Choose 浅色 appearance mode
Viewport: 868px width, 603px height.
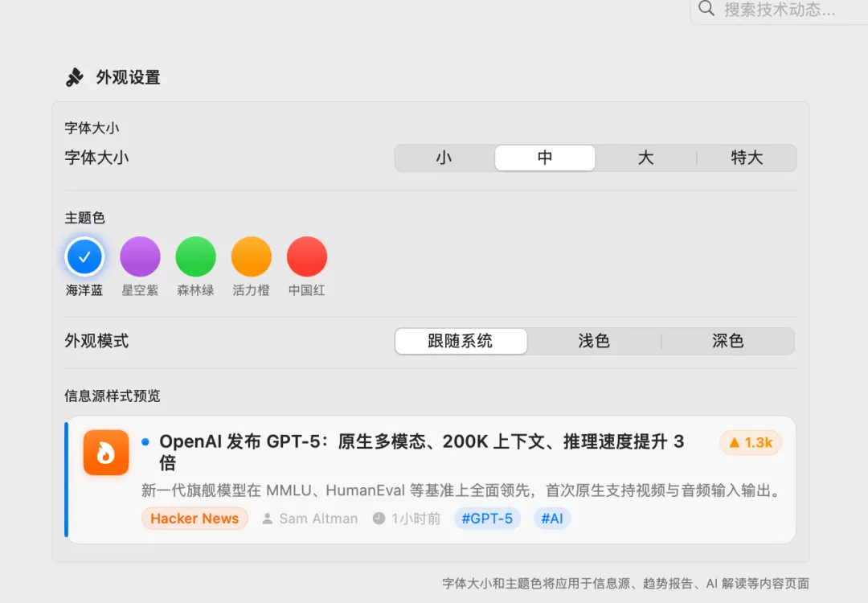[x=594, y=341]
